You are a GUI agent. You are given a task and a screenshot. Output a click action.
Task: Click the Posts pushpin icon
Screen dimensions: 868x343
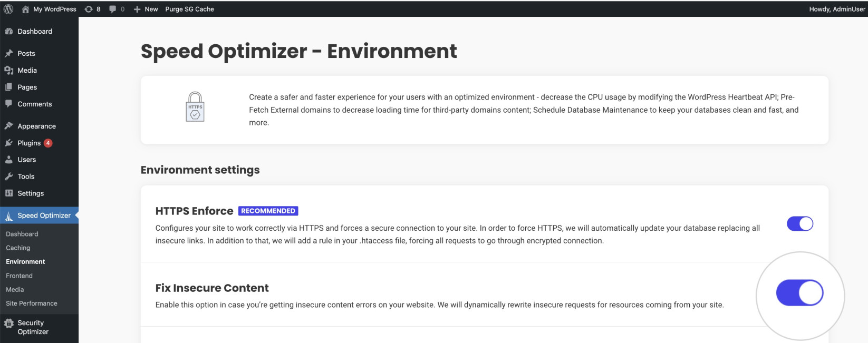pos(9,53)
